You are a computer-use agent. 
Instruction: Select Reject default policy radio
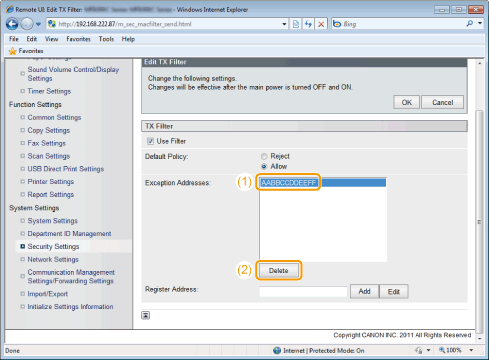264,156
